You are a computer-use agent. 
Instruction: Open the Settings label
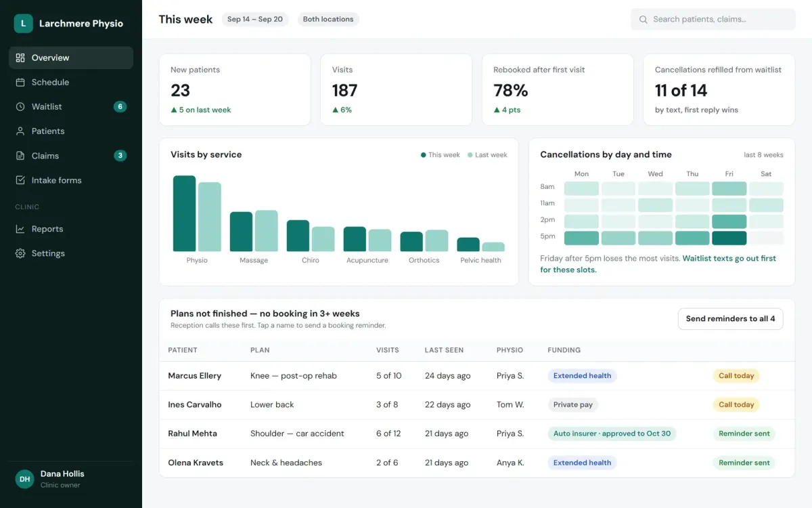tap(48, 253)
